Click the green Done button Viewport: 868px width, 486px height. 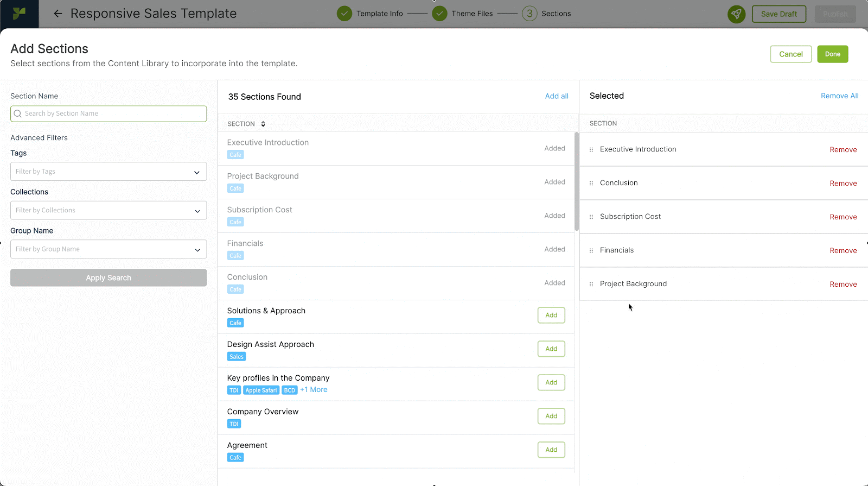[x=833, y=54]
